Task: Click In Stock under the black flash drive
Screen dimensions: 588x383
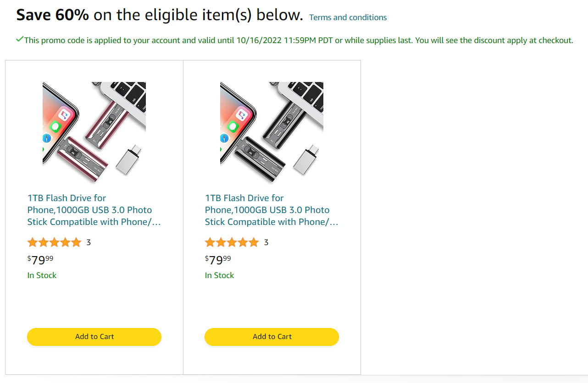Action: point(219,275)
